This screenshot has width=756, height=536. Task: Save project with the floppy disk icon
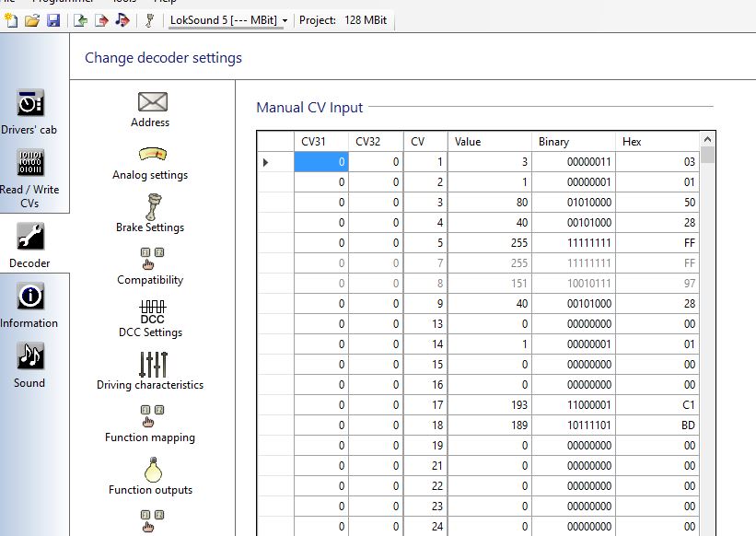52,19
